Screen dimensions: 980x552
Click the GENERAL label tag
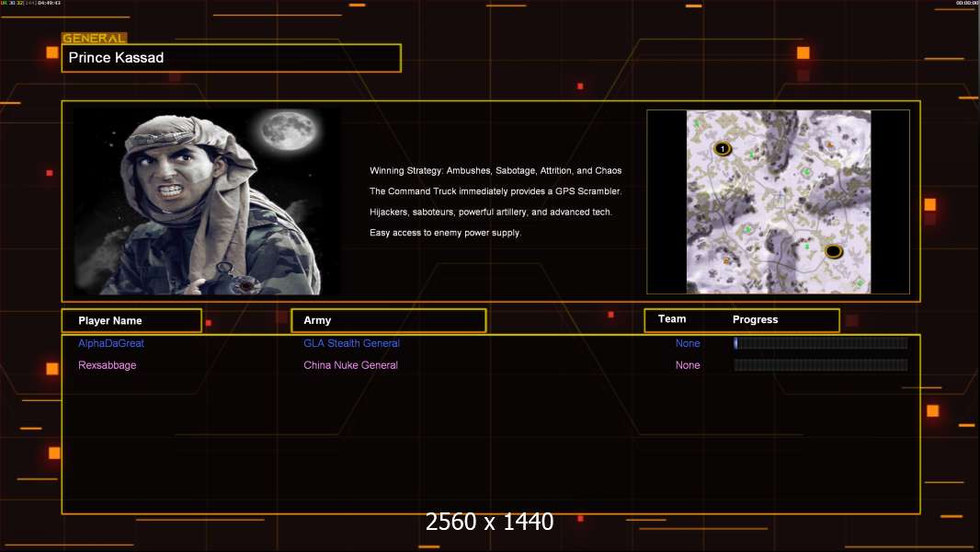[94, 39]
